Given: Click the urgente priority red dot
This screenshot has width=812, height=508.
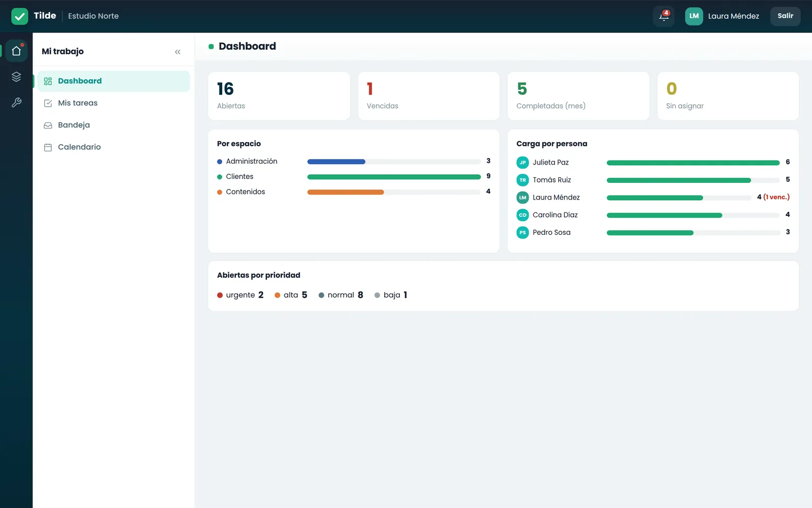Looking at the screenshot, I should tap(220, 295).
